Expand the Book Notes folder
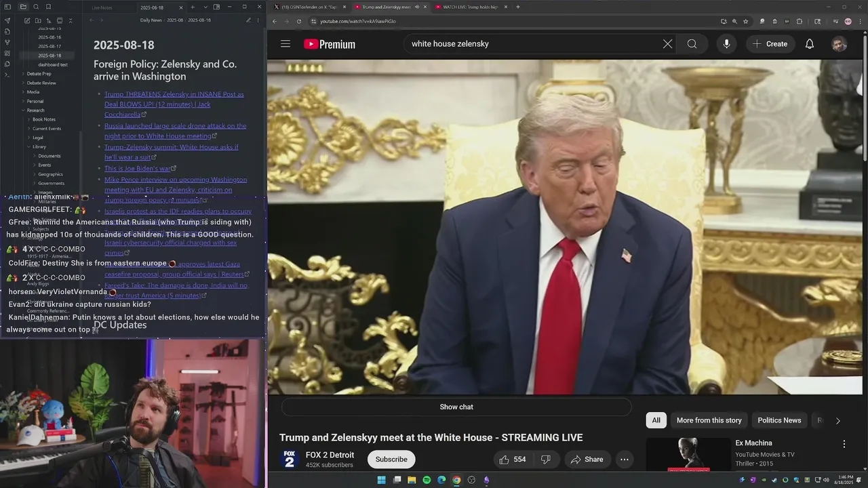This screenshot has width=868, height=488. click(44, 119)
